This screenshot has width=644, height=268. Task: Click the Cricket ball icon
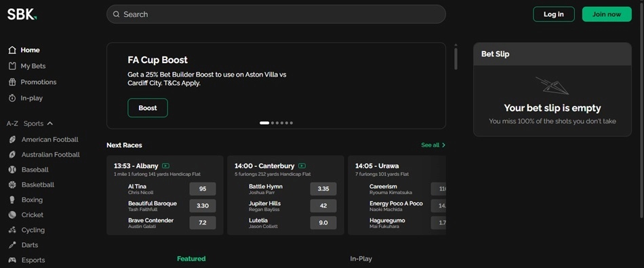tap(12, 215)
